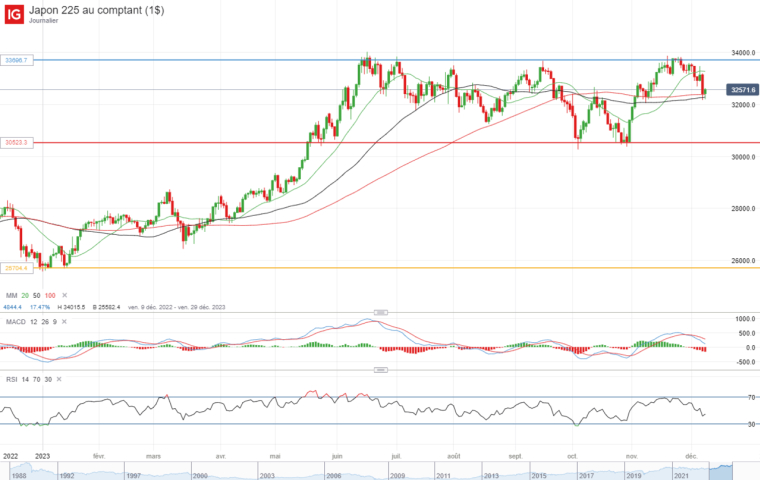
Task: Click the nov. label on the date axis
Action: click(x=632, y=456)
